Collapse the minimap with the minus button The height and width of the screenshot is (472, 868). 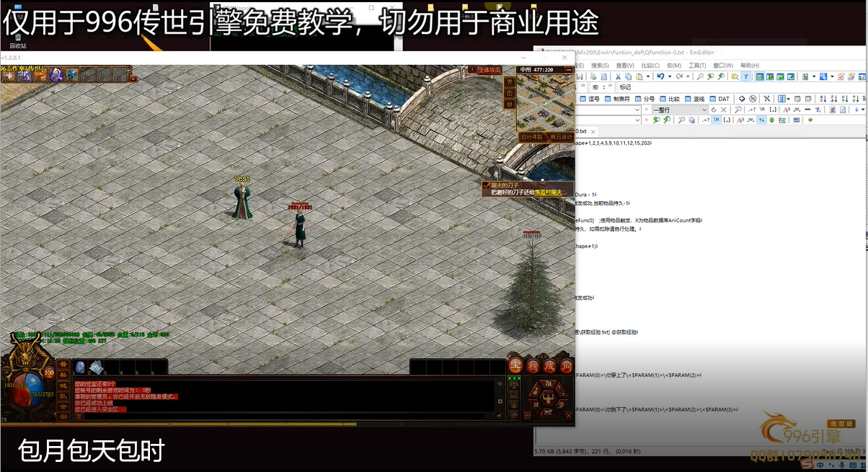pyautogui.click(x=569, y=70)
